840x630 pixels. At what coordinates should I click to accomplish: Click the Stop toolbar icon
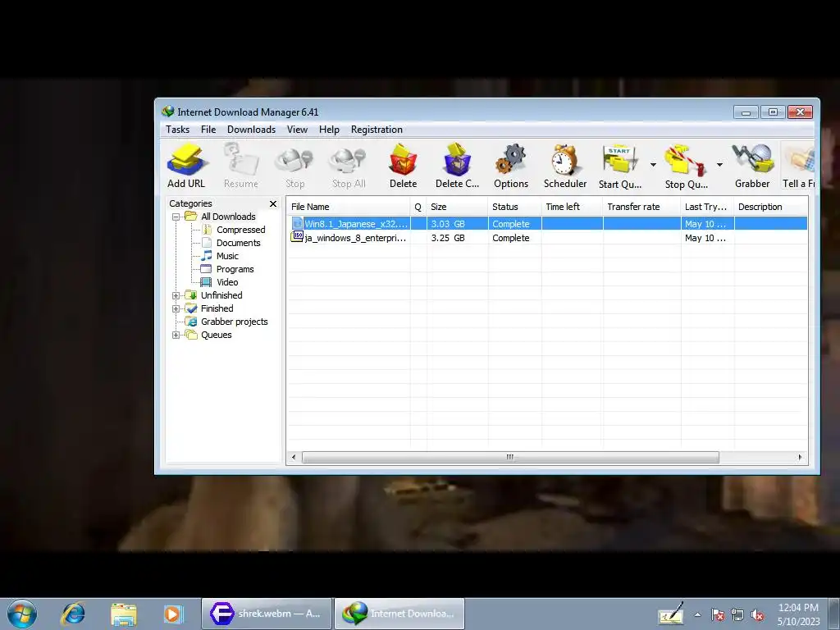[x=294, y=166]
